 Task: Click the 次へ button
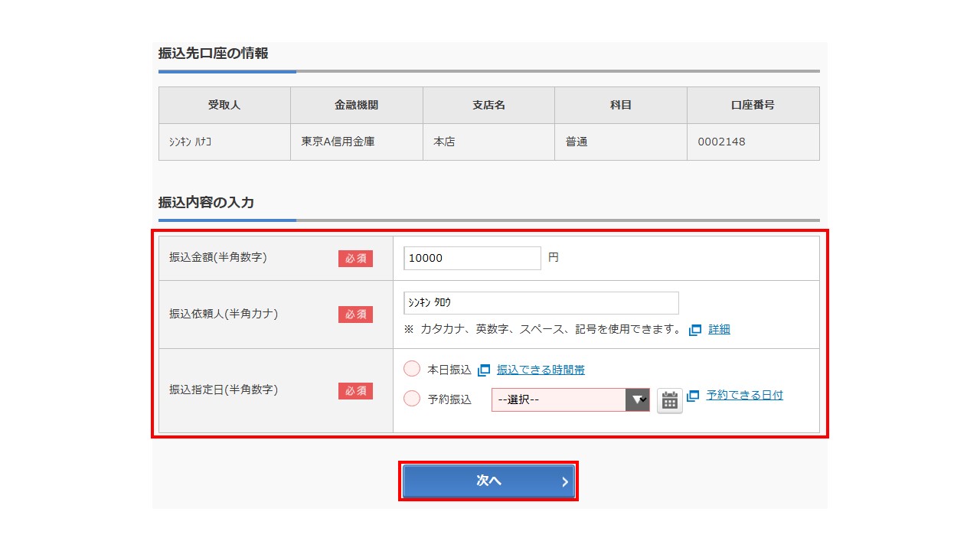click(488, 481)
